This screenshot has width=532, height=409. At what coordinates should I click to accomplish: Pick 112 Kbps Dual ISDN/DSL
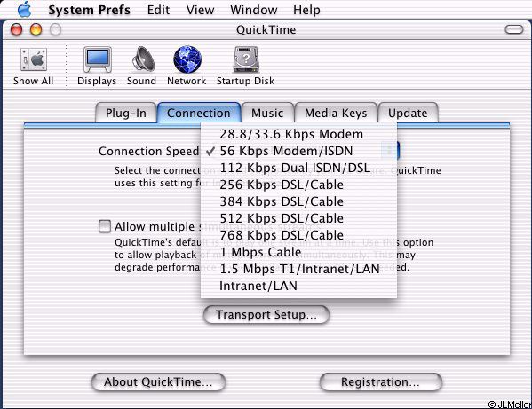pos(298,168)
